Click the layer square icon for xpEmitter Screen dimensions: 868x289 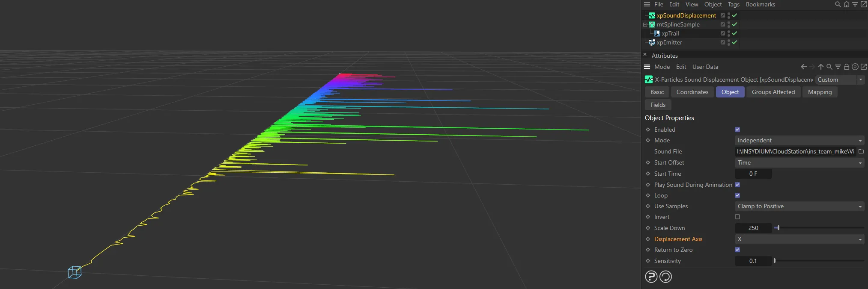click(x=723, y=42)
